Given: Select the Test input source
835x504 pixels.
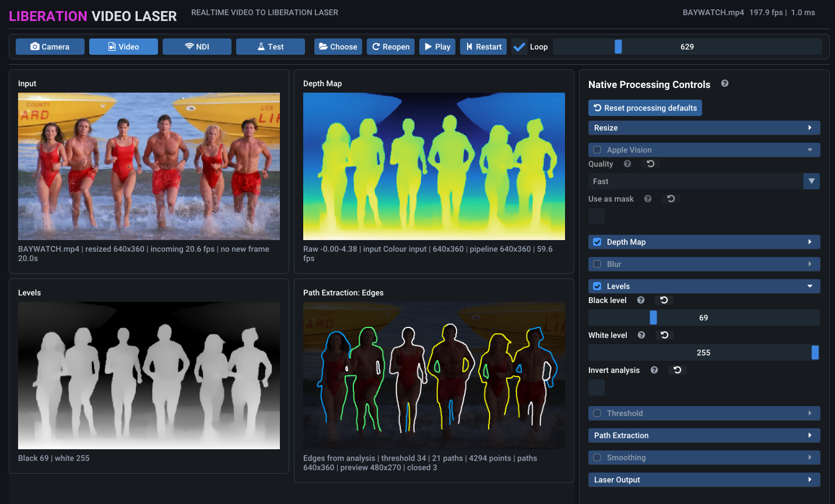Looking at the screenshot, I should (x=271, y=47).
